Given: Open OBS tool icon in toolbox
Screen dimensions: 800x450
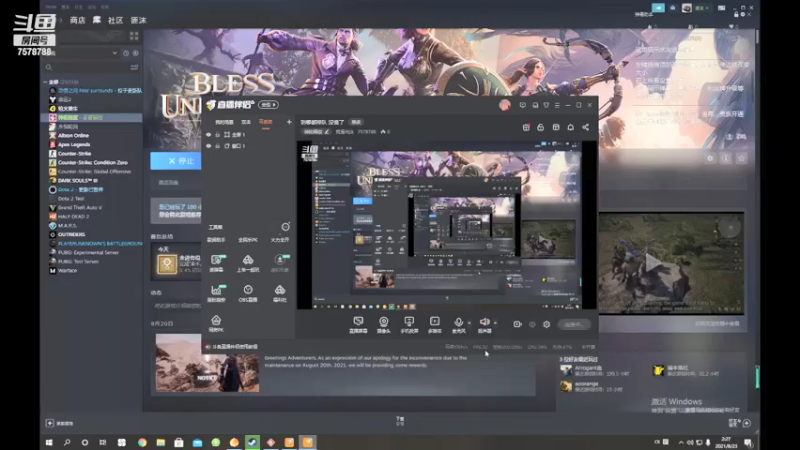Looking at the screenshot, I should pyautogui.click(x=248, y=290).
